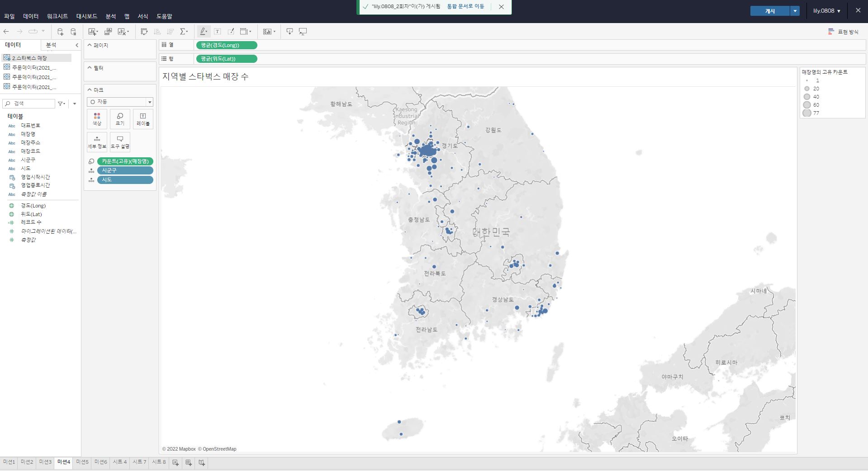Open the publish button dropdown arrow
This screenshot has width=868, height=471.
pos(795,11)
